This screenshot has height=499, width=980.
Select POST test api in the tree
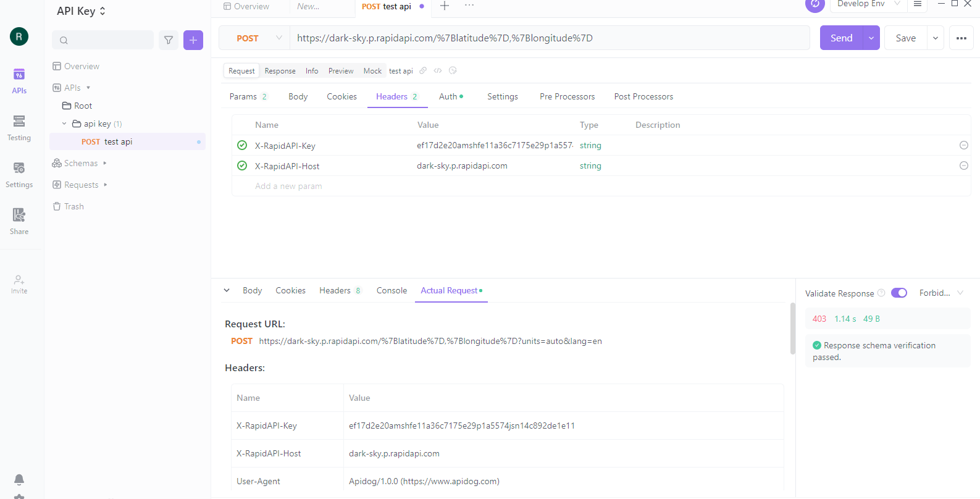coord(127,141)
